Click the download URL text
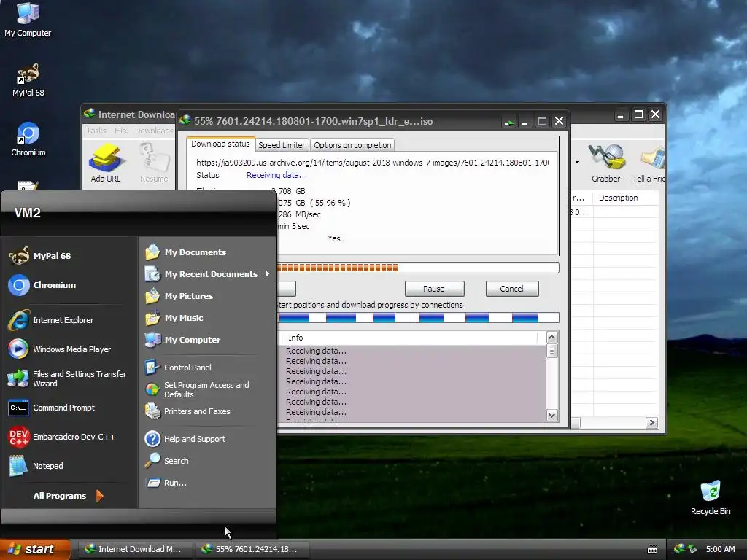Screen dimensions: 747x560 pos(372,163)
